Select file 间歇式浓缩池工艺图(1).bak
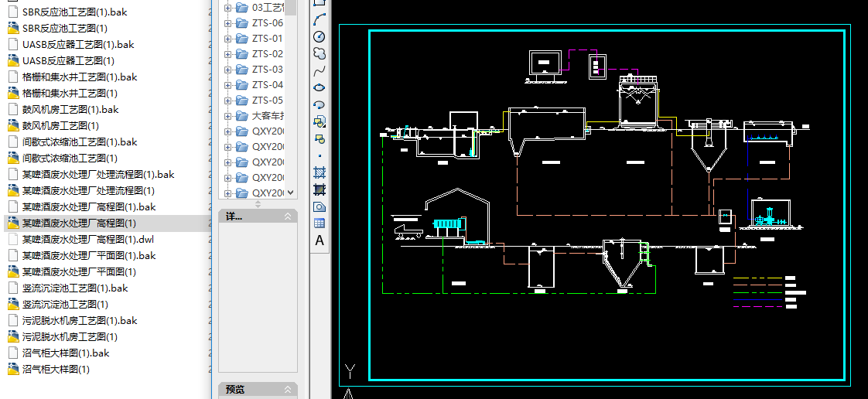The image size is (868, 399). (x=80, y=142)
